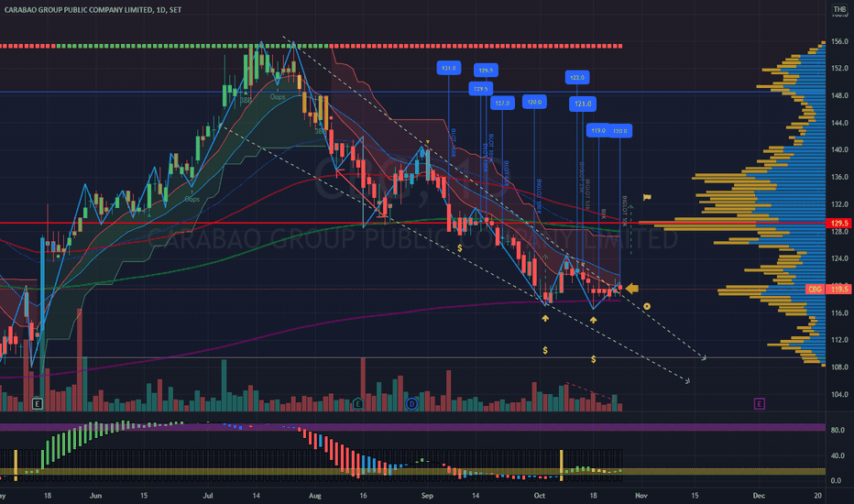
Task: Click the Nov label on time axis
Action: [641, 495]
